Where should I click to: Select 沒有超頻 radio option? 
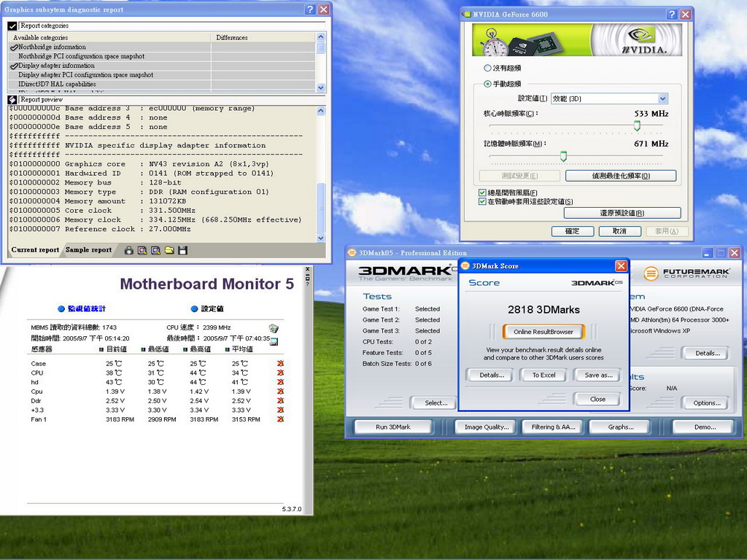(487, 68)
